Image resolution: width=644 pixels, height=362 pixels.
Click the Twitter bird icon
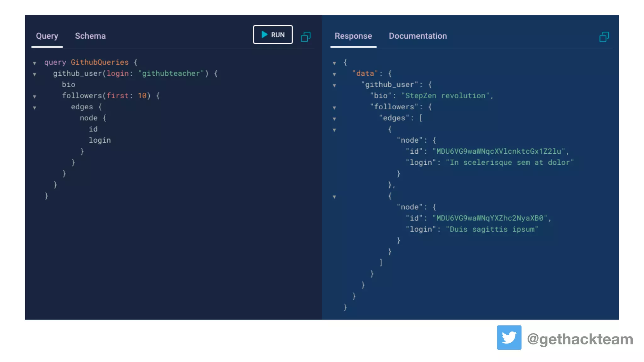click(x=509, y=337)
